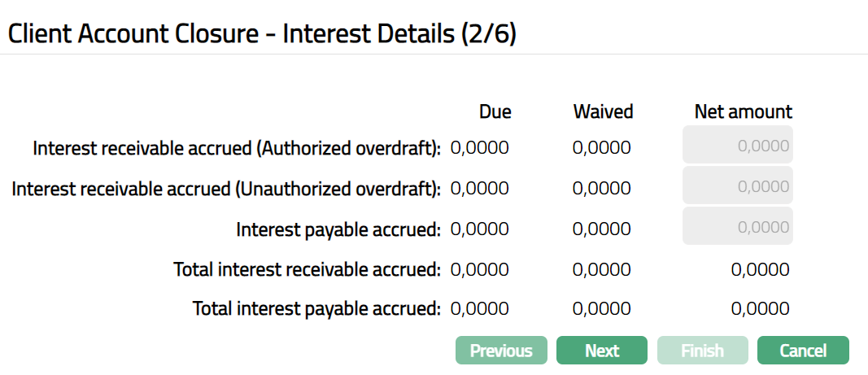Select Due value for Unauthorized overdraft
Viewport: 868px width, 375px height.
click(x=479, y=188)
